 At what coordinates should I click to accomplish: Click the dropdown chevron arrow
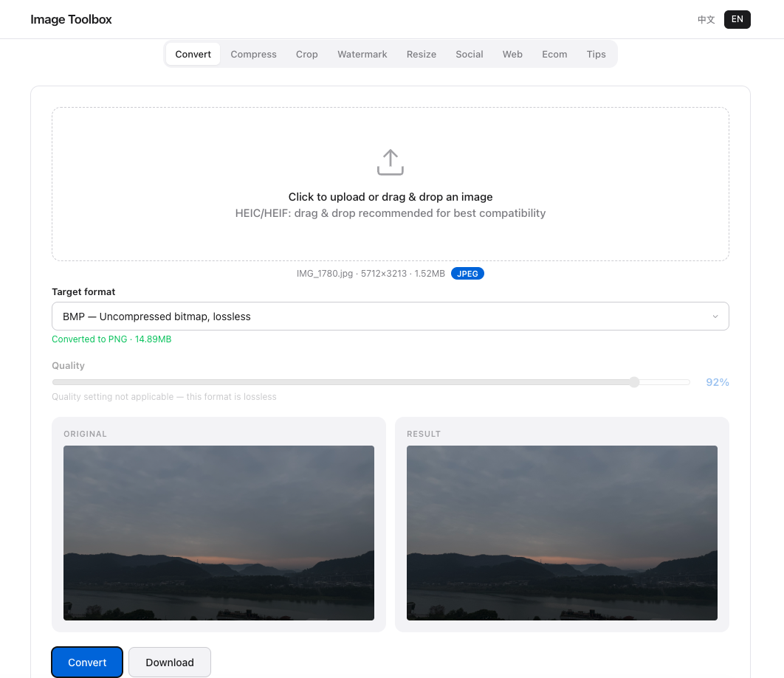(715, 316)
